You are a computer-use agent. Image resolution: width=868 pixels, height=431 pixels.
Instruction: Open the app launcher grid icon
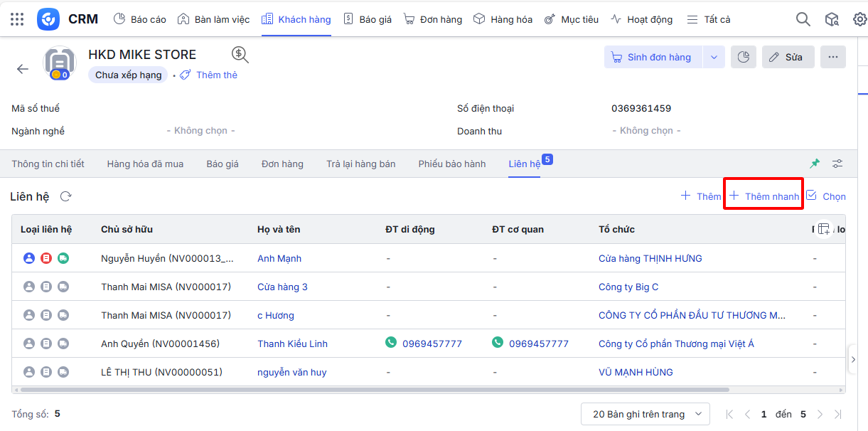click(17, 19)
